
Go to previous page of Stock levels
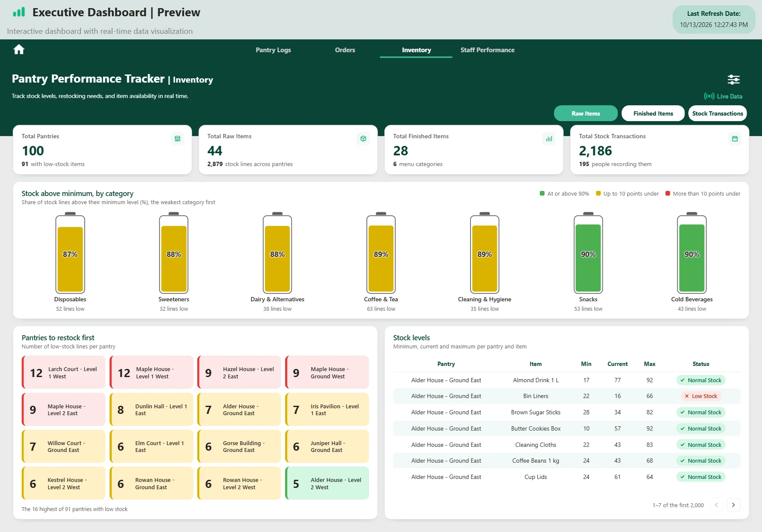[716, 505]
